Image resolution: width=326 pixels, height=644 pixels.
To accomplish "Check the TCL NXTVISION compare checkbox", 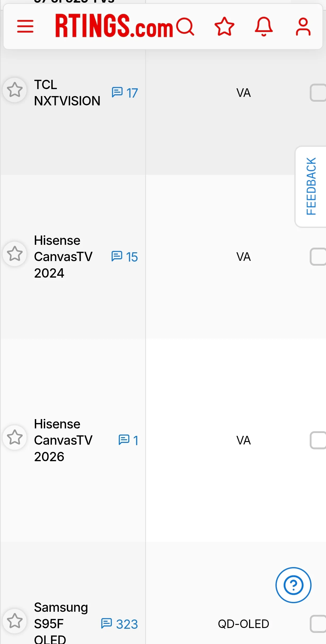I will 318,92.
